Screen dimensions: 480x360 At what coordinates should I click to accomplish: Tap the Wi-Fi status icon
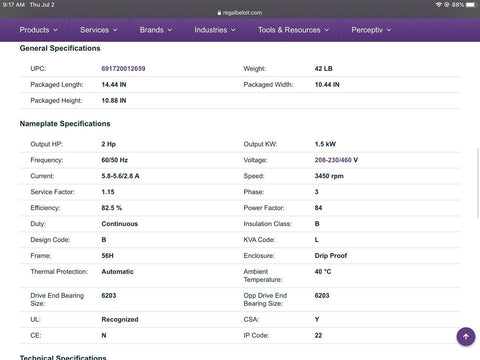pyautogui.click(x=439, y=5)
